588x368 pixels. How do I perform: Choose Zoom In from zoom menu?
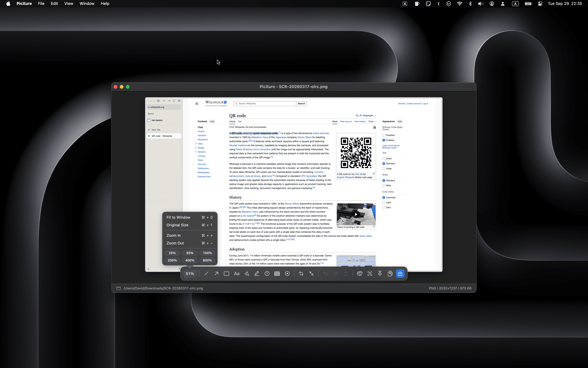coord(189,235)
